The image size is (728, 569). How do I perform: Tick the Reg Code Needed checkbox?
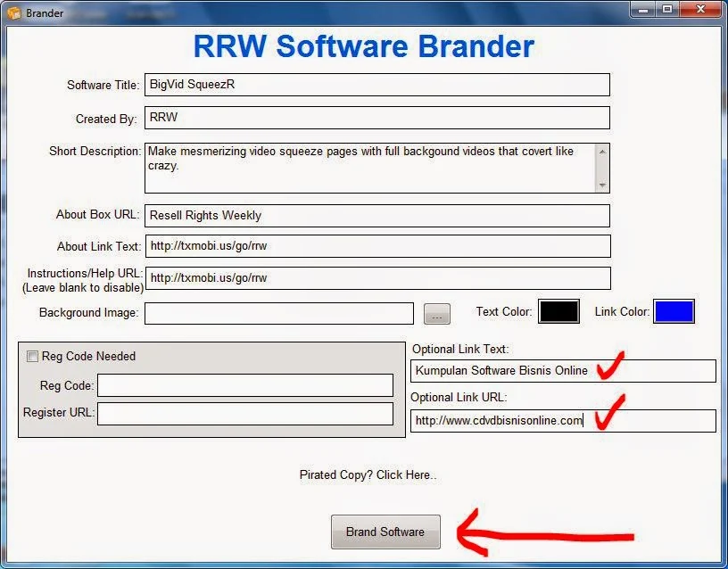click(32, 357)
